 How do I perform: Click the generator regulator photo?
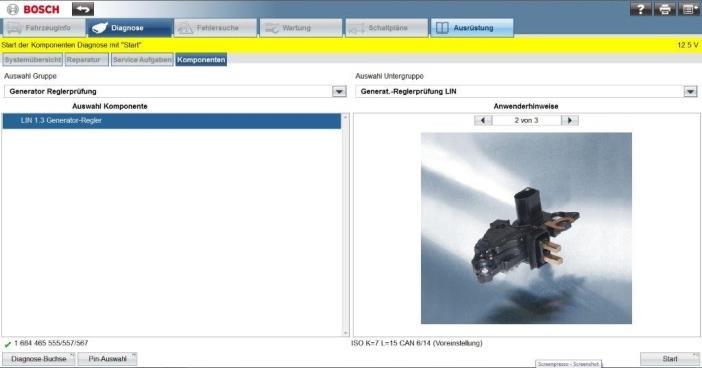[526, 228]
